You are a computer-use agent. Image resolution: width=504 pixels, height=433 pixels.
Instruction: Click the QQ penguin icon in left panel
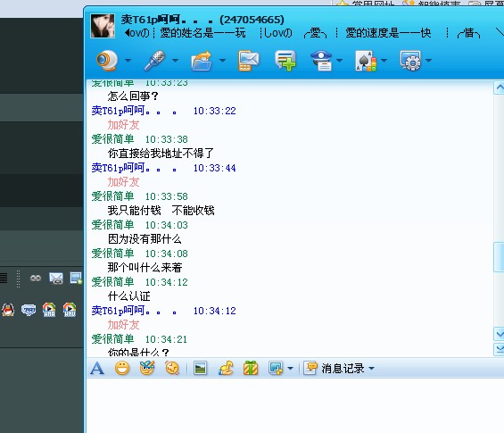pos(8,310)
